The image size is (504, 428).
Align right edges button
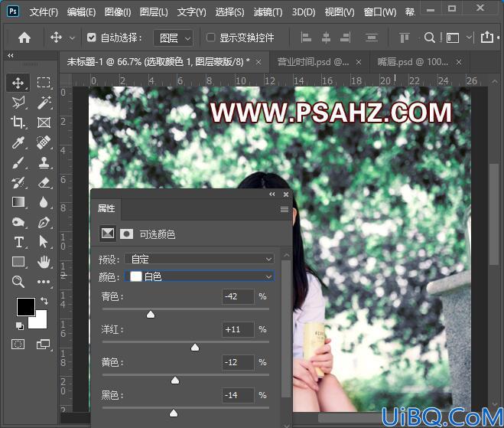click(346, 38)
